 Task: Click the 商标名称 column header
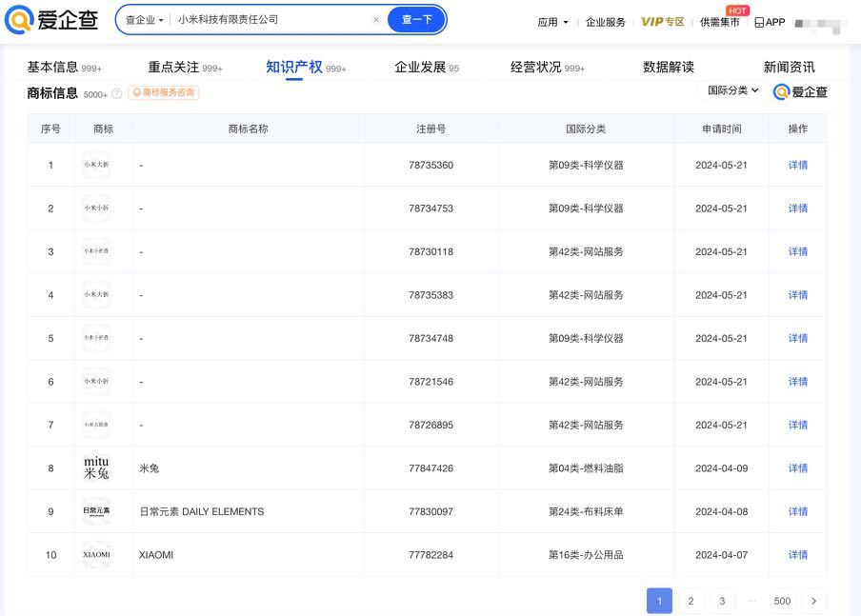point(249,129)
